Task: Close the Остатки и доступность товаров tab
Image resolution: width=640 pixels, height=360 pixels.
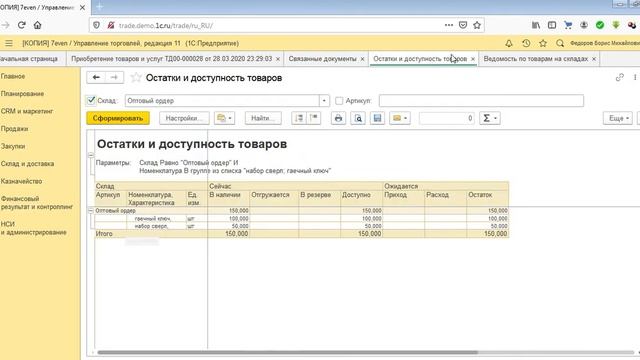Action: [473, 59]
